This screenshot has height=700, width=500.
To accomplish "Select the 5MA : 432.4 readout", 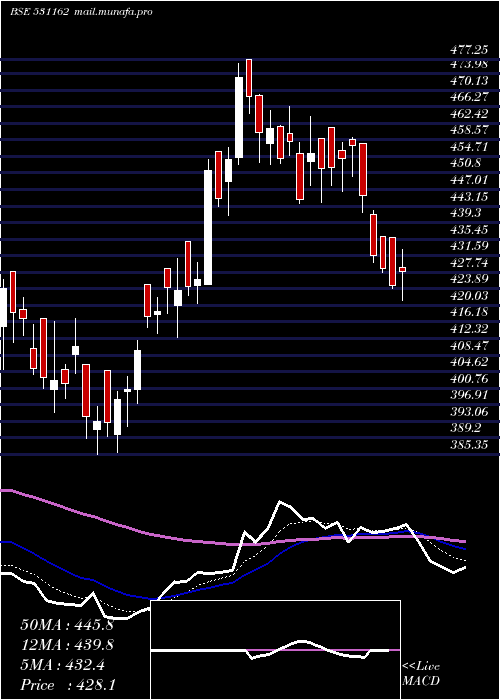I will [x=63, y=665].
